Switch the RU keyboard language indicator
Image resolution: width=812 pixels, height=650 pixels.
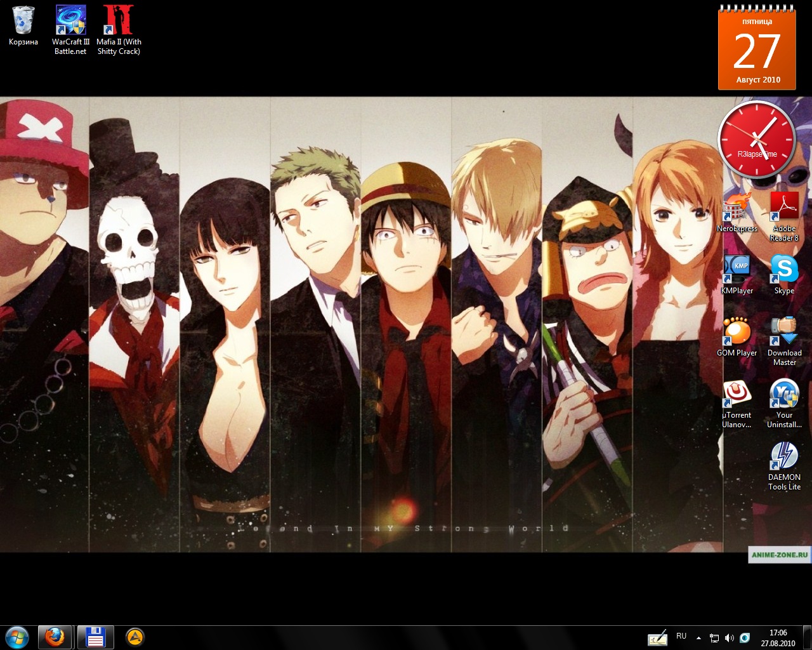pos(681,636)
